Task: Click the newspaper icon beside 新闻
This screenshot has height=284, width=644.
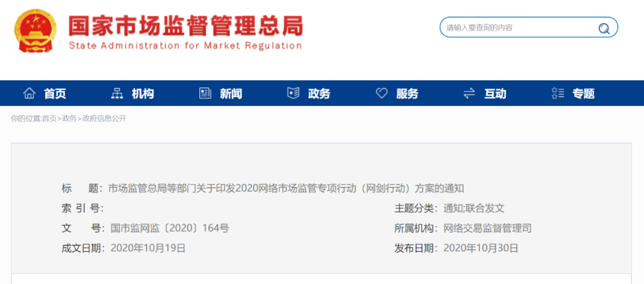Action: point(205,93)
